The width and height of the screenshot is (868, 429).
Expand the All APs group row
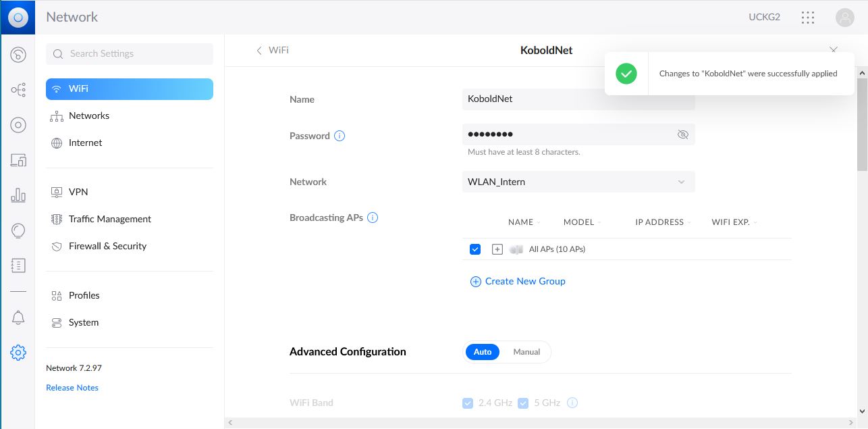497,249
